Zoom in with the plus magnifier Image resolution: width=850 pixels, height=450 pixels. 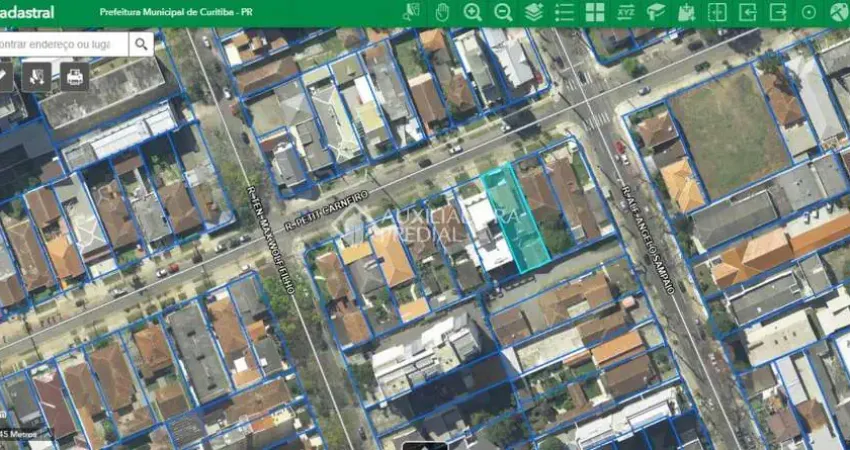(473, 13)
